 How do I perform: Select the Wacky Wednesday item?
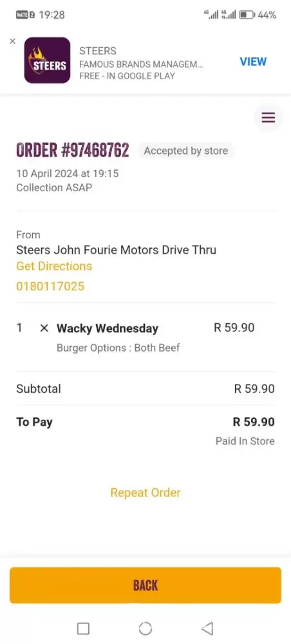[107, 328]
